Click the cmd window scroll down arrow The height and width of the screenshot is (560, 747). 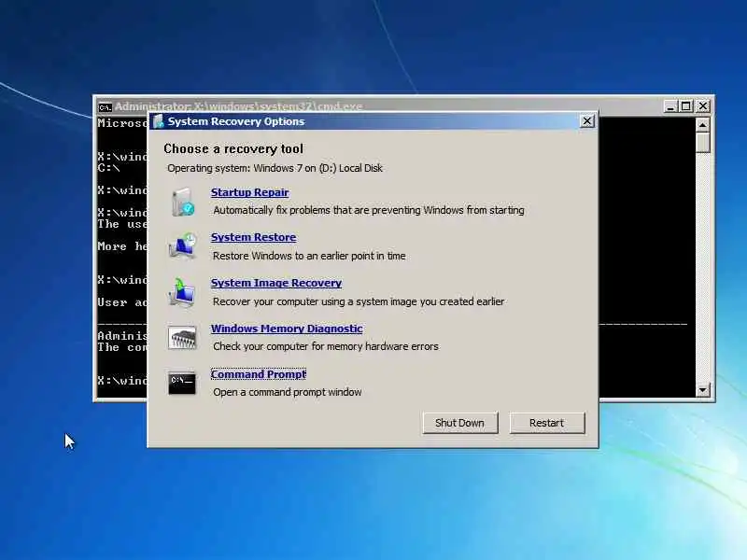pos(703,390)
